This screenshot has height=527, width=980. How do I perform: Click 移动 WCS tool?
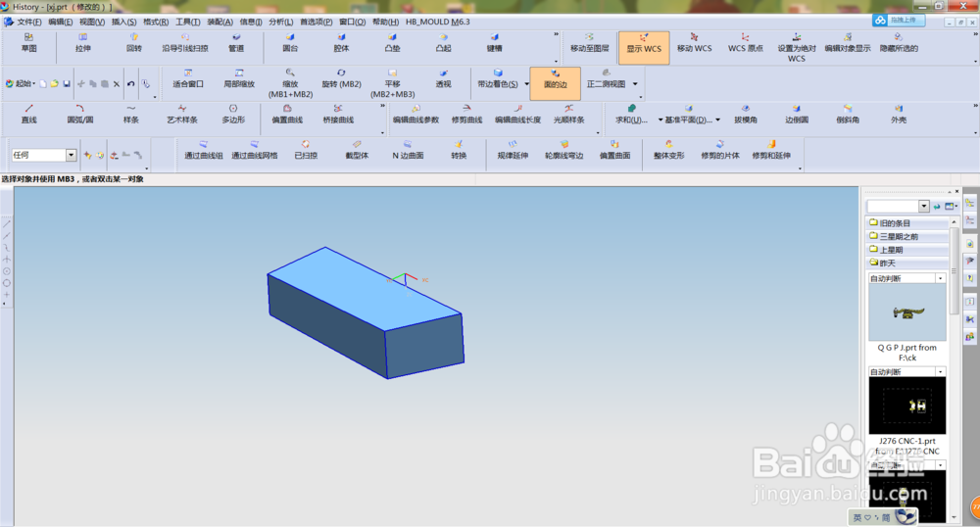click(x=695, y=43)
